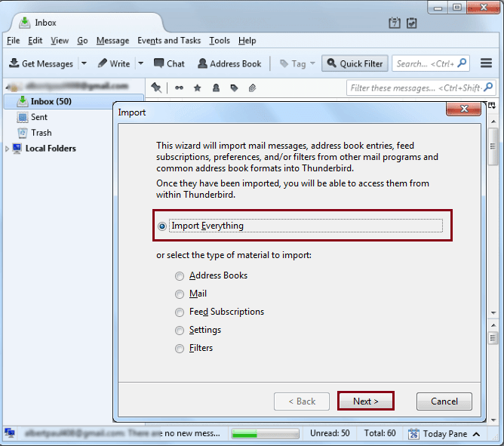Select the Inbox (50) folder

[74, 101]
